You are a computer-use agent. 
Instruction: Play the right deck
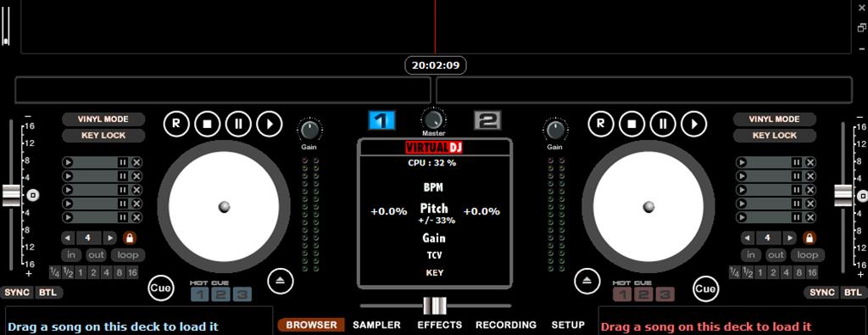pos(693,124)
